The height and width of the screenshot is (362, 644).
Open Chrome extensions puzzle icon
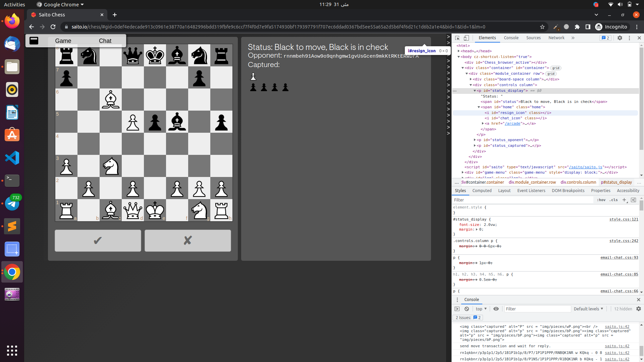tap(577, 27)
